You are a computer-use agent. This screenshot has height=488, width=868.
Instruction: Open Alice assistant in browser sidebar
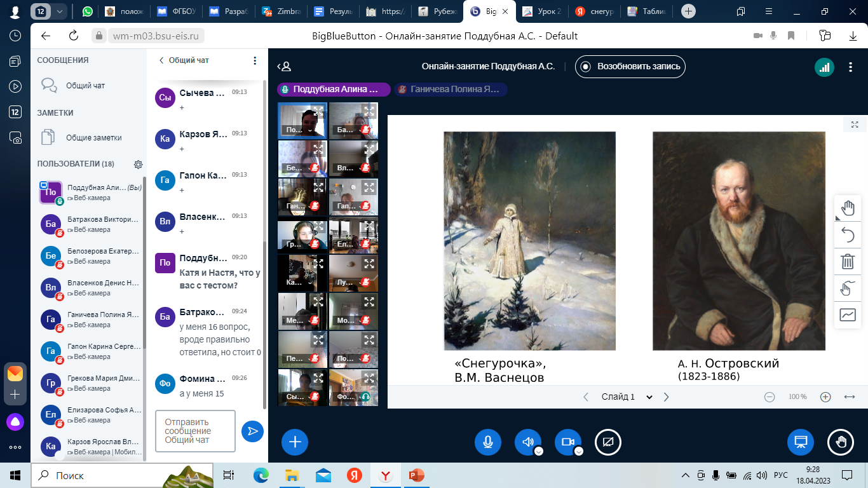(x=15, y=421)
